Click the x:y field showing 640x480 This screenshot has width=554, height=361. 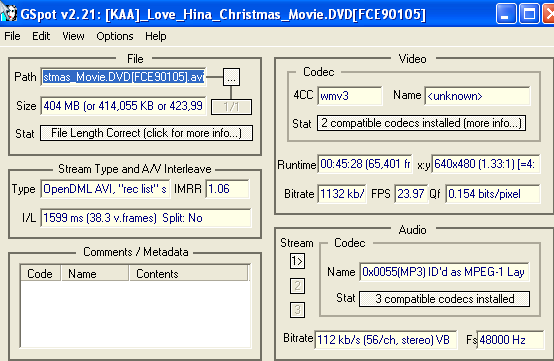click(x=486, y=164)
